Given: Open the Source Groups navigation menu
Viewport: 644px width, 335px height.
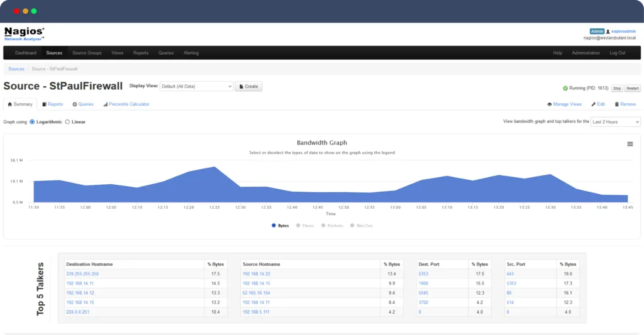Looking at the screenshot, I should tap(87, 53).
